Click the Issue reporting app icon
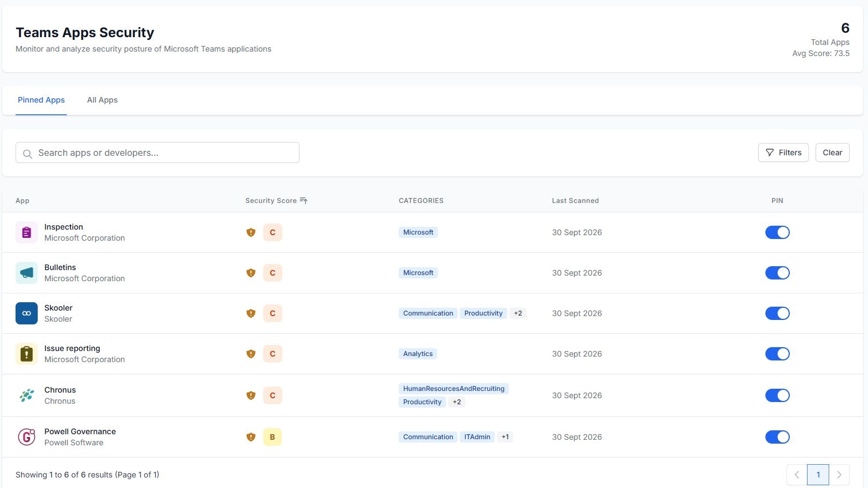 tap(27, 354)
